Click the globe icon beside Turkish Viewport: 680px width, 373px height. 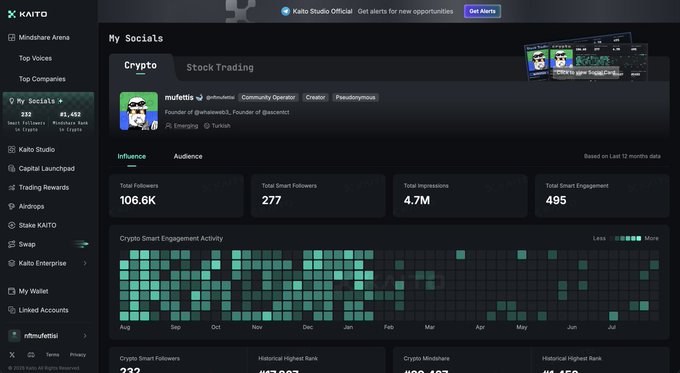pyautogui.click(x=207, y=126)
